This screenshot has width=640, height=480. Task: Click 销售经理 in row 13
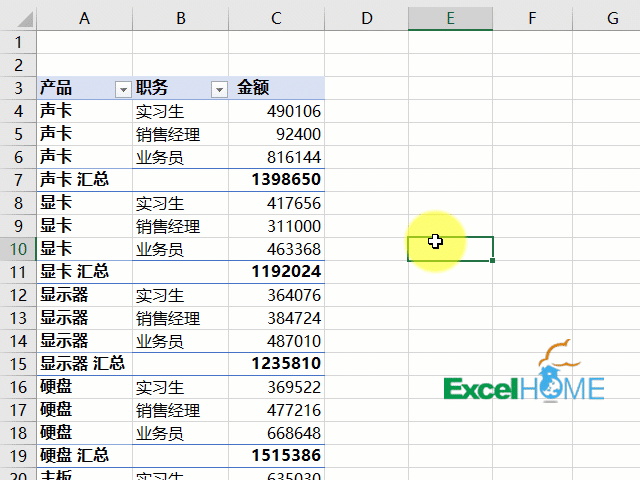point(168,318)
